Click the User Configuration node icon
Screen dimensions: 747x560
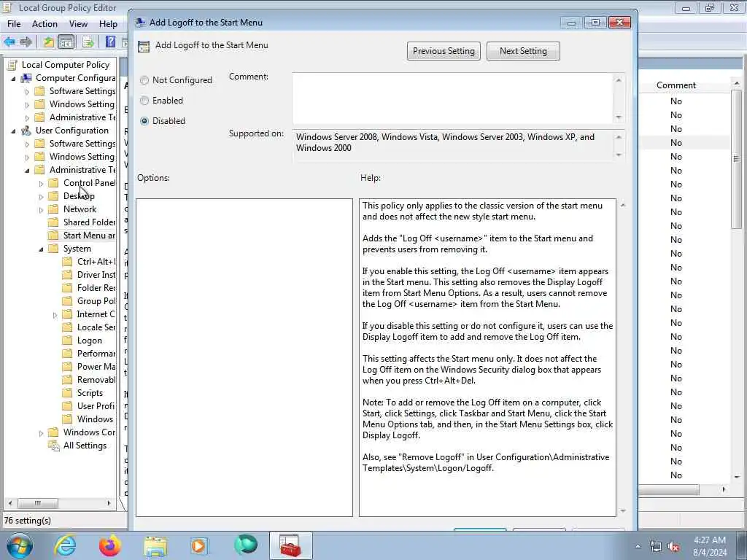click(x=27, y=130)
